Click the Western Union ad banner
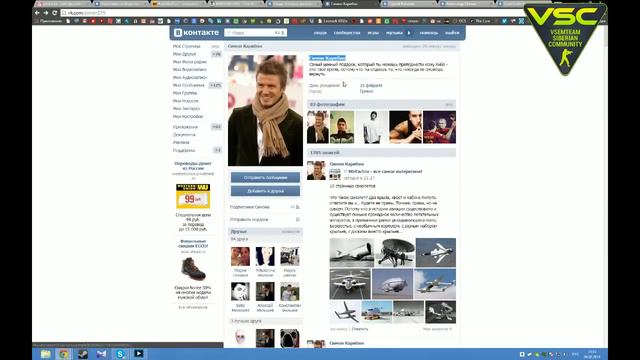The height and width of the screenshot is (360, 640). (193, 196)
